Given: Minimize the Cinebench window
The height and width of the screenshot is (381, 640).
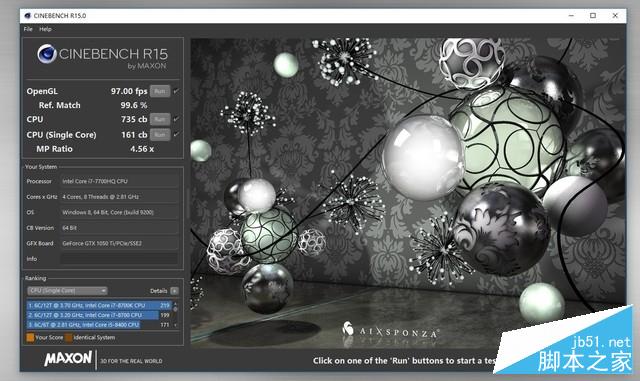Looking at the screenshot, I should coord(571,16).
